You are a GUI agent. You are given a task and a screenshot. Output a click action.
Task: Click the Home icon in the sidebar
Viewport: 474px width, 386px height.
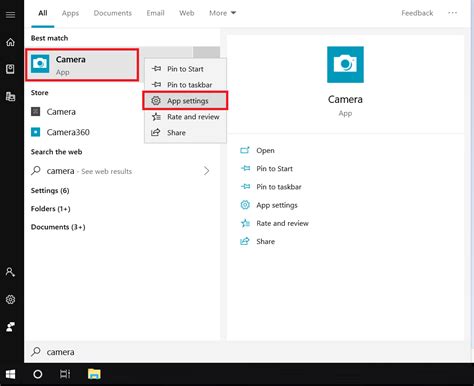coord(10,42)
